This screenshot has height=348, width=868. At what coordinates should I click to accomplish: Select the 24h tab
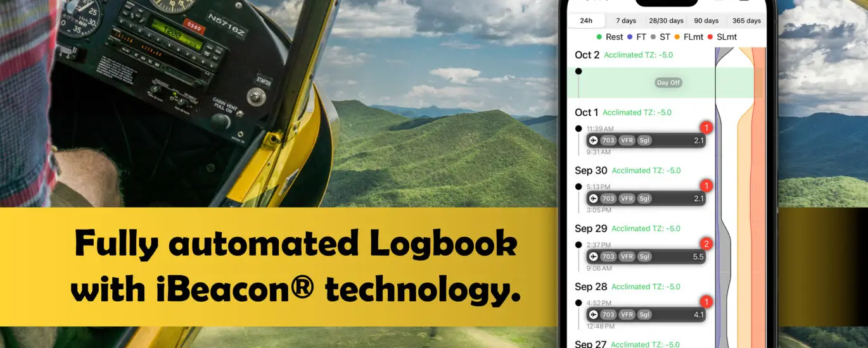pos(586,20)
